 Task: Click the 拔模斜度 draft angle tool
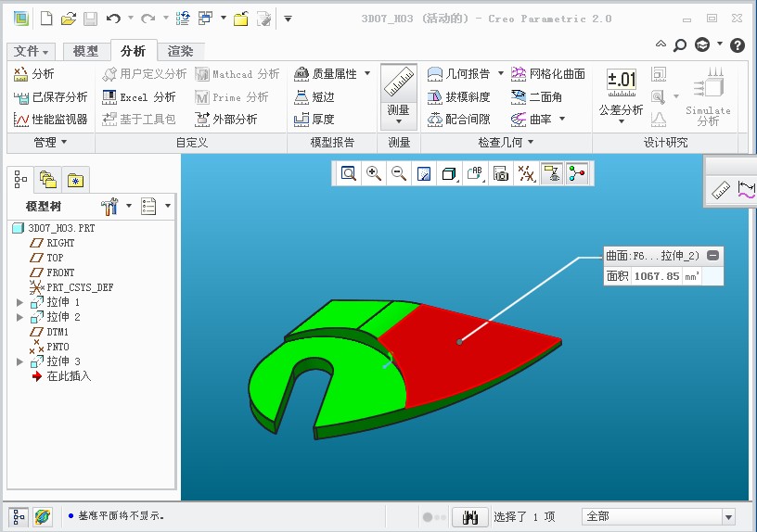[459, 96]
